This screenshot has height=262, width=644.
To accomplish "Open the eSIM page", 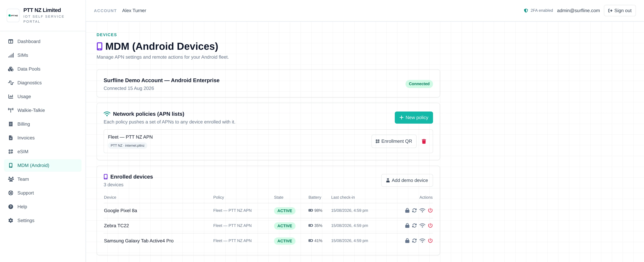I will [43, 151].
